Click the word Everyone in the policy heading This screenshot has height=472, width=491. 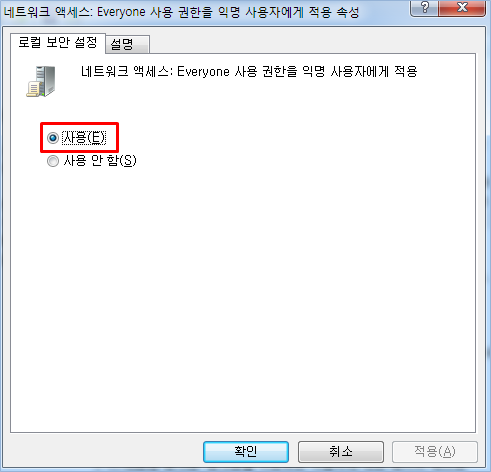click(203, 72)
